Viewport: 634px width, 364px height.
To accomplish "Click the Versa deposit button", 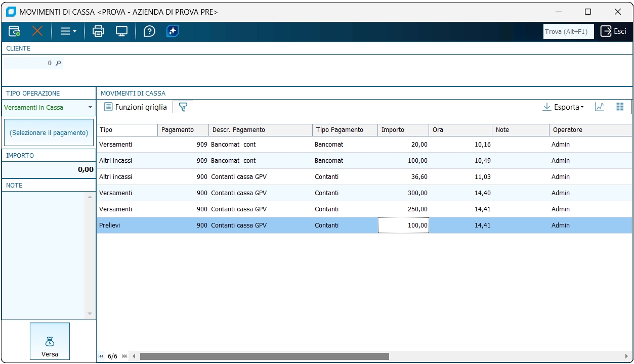I will [50, 342].
